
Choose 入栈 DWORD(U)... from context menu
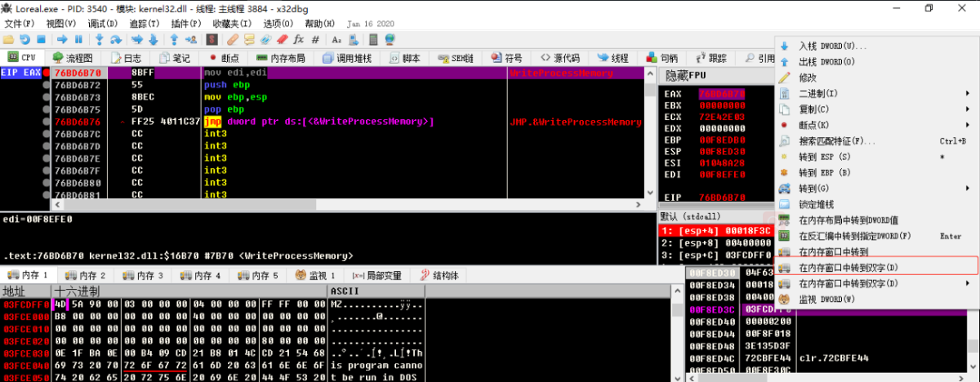click(875, 46)
